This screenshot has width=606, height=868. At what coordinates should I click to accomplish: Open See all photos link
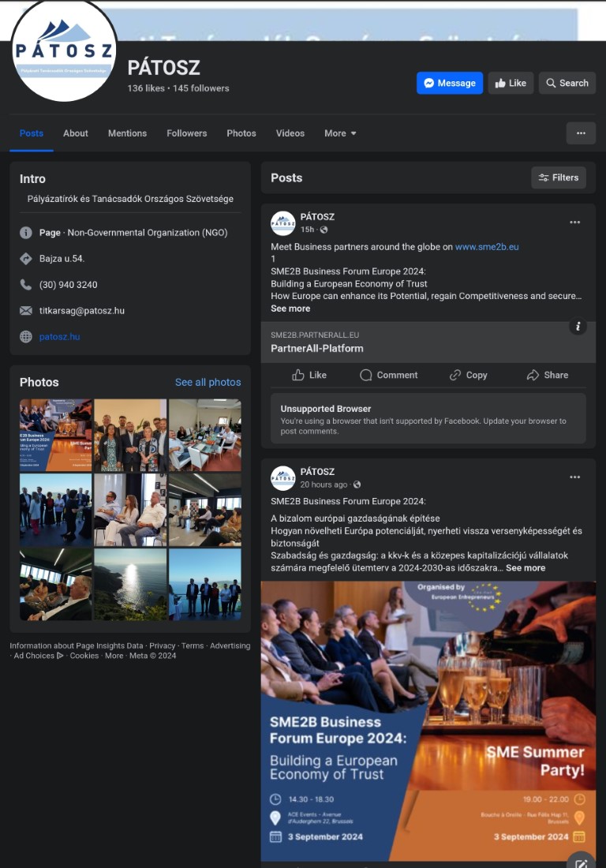208,382
